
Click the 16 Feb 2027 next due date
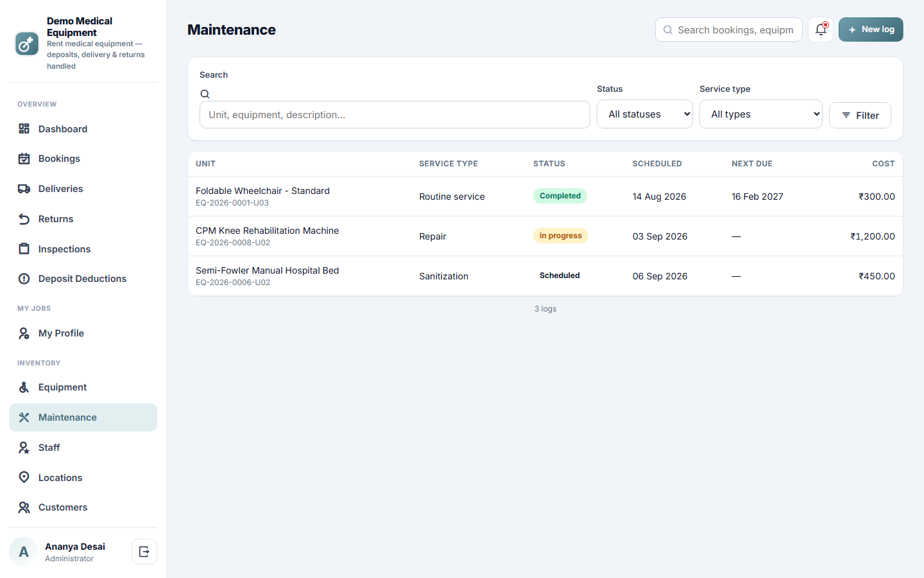(x=757, y=197)
